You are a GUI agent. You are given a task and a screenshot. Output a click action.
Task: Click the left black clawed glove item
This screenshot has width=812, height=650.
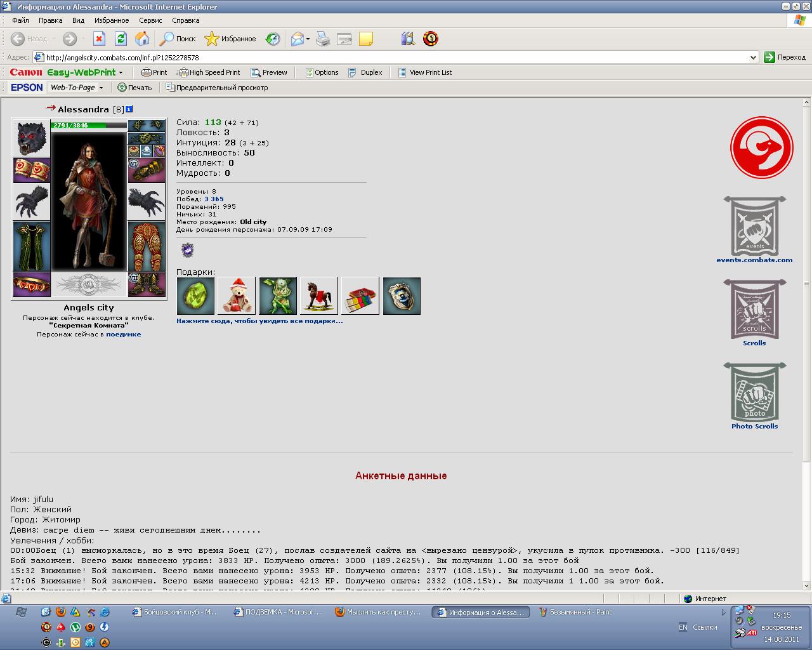coord(32,202)
